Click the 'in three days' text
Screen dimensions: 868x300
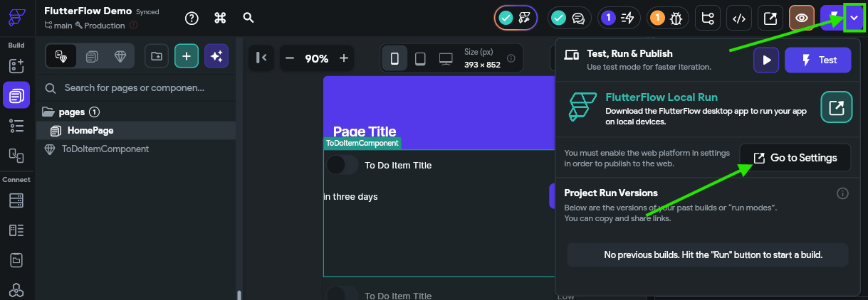[x=350, y=197]
